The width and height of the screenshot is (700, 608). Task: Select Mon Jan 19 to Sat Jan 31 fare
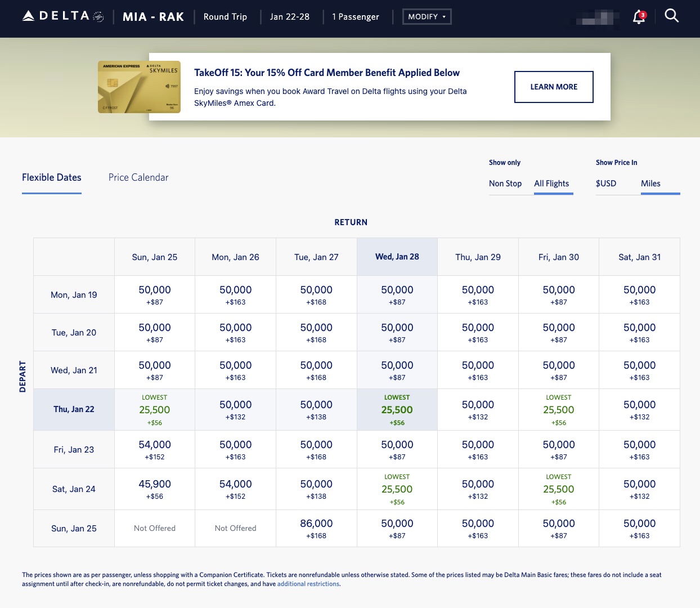639,294
